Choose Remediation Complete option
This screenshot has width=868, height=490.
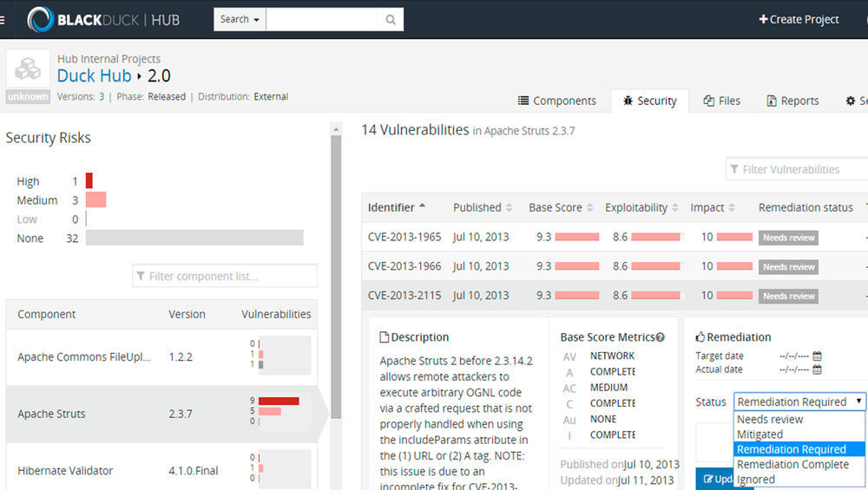pyautogui.click(x=792, y=464)
